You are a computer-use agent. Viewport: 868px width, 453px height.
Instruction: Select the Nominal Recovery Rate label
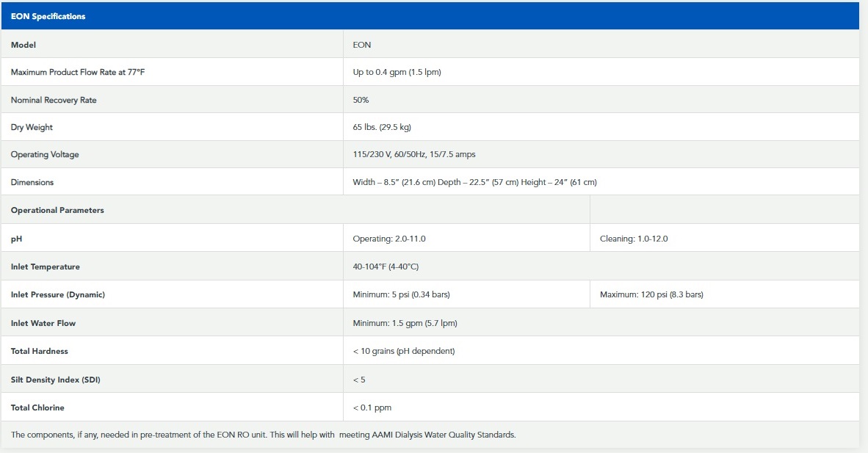click(54, 100)
